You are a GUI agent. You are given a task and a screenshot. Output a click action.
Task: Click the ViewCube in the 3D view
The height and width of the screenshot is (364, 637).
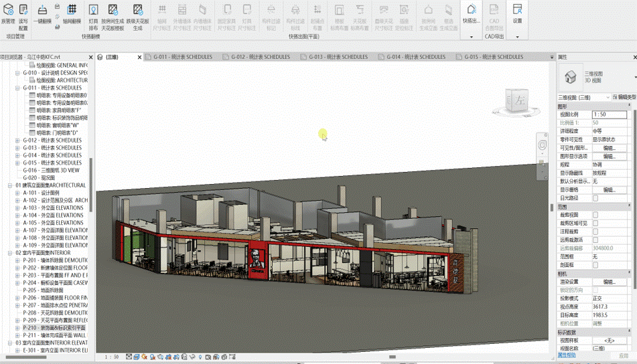520,102
